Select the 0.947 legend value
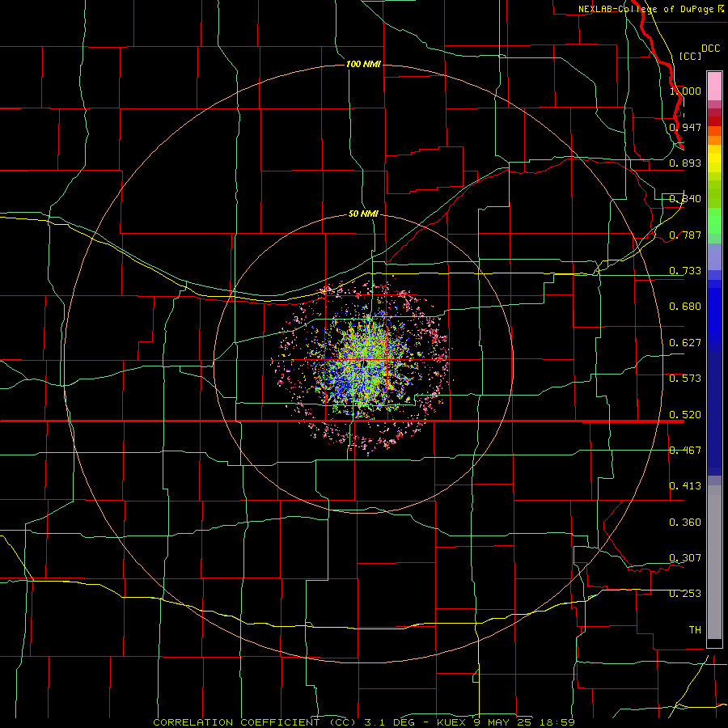Image resolution: width=728 pixels, height=728 pixels. click(685, 127)
